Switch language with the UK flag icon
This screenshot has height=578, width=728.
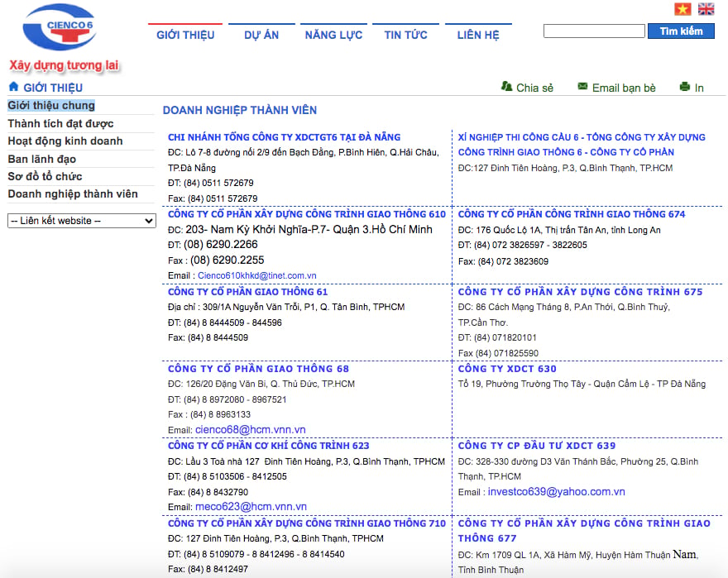coord(706,9)
